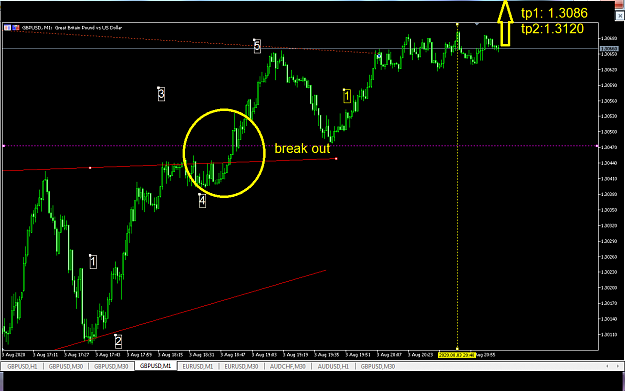
Task: Close the chart window with X button
Action: tap(620, 16)
